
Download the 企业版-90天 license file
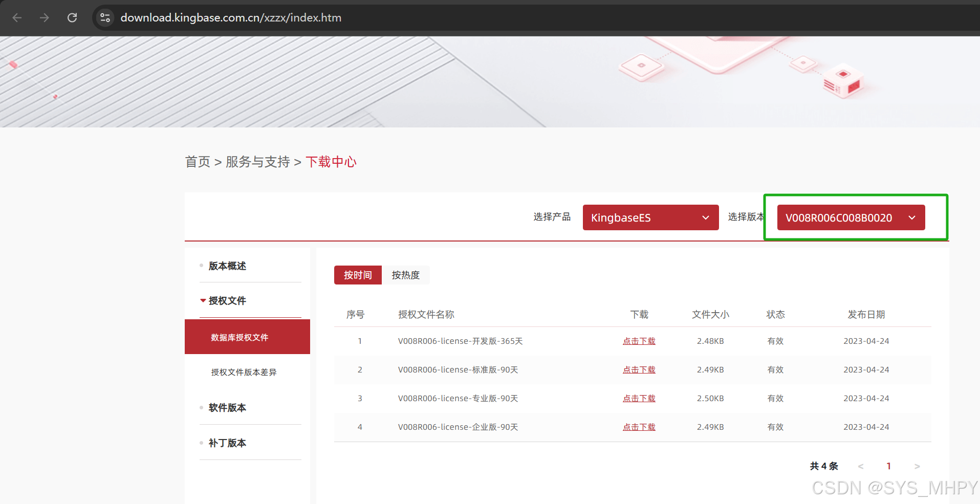click(639, 427)
